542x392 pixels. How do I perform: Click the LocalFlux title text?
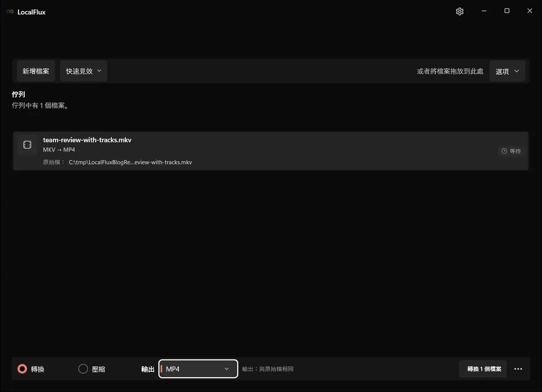pos(32,12)
